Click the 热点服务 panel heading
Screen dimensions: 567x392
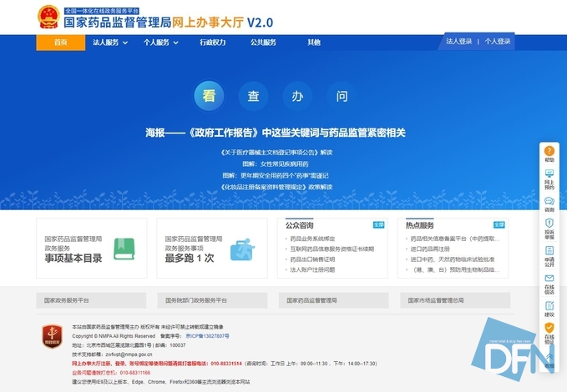click(419, 225)
